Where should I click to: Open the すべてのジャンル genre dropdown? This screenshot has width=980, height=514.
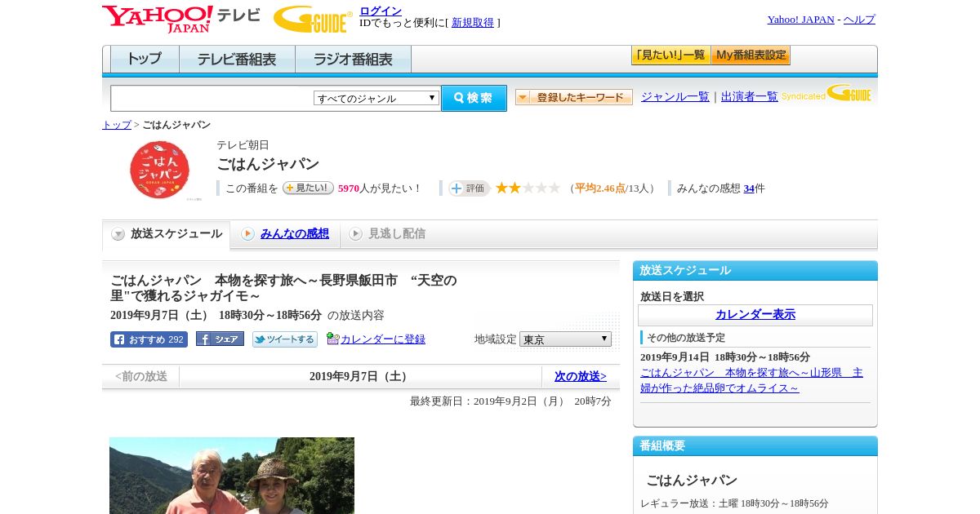pyautogui.click(x=376, y=98)
